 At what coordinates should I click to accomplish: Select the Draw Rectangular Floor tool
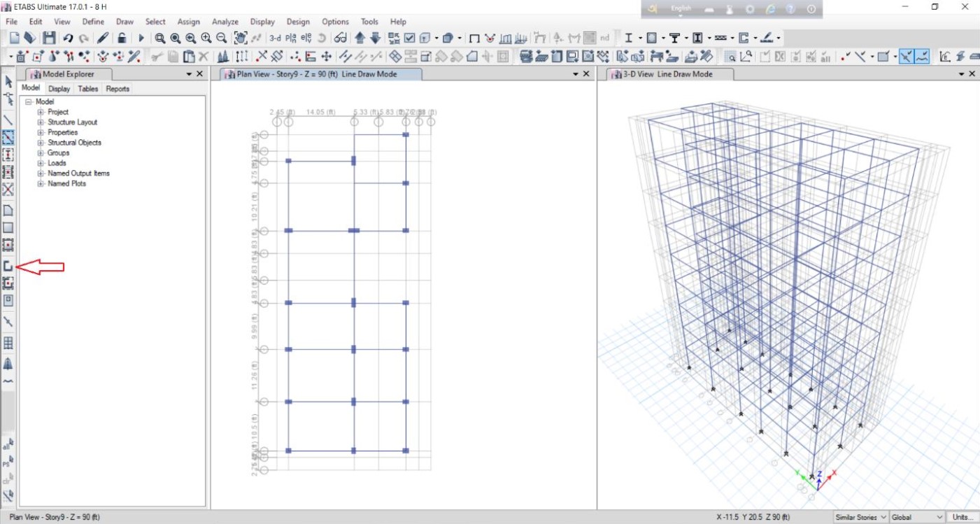tap(8, 227)
